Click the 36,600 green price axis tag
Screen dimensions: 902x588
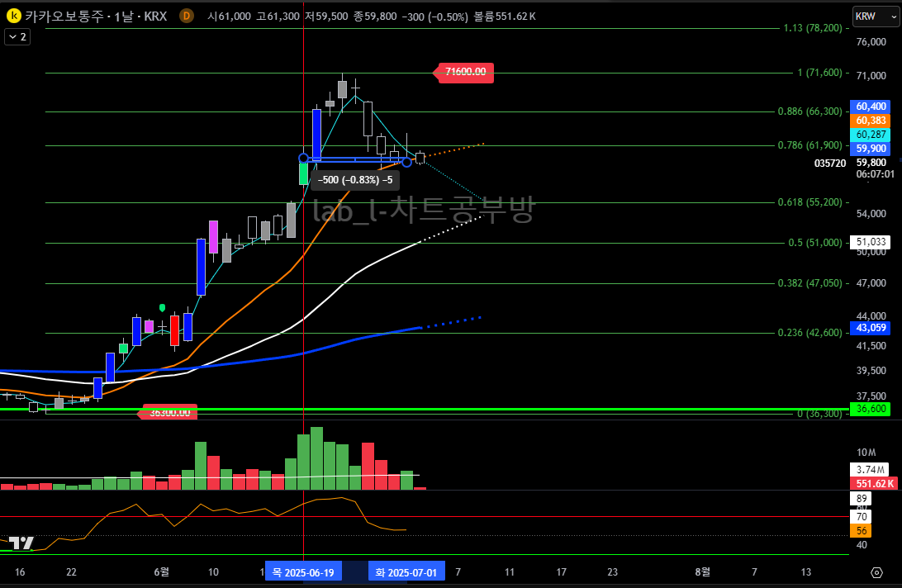[870, 409]
